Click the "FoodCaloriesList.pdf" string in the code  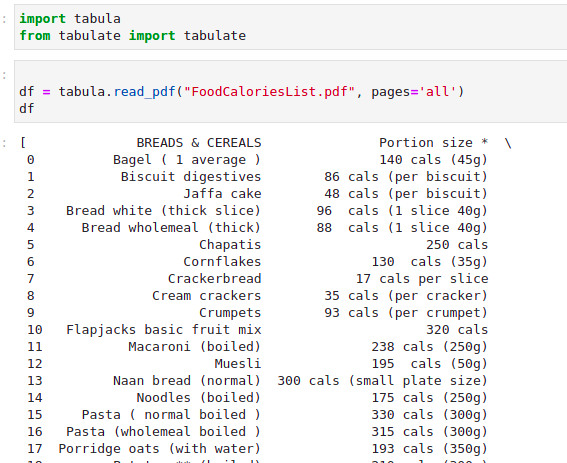pyautogui.click(x=269, y=92)
